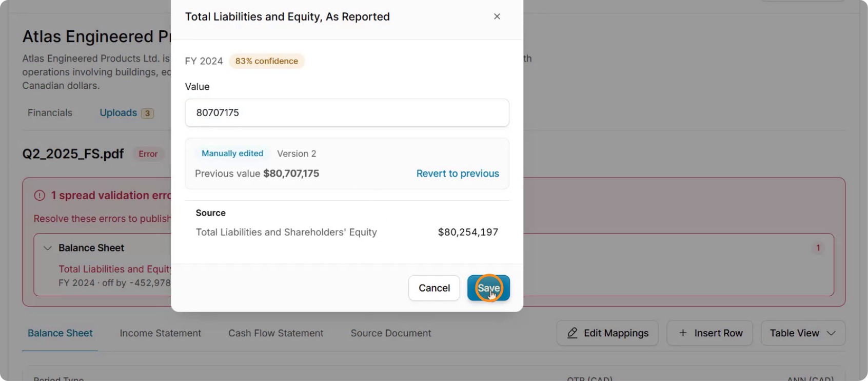868x381 pixels.
Task: Click the plus icon on Insert Row
Action: click(683, 333)
